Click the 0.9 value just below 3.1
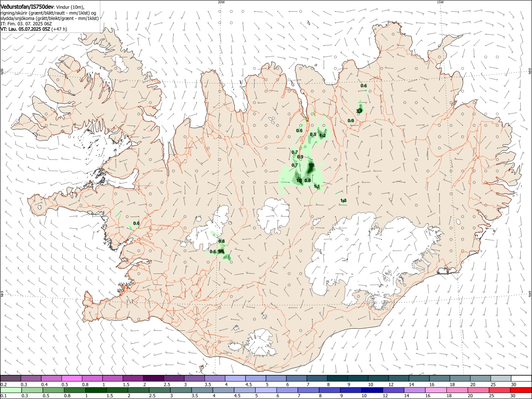532x399 pixels. point(351,121)
